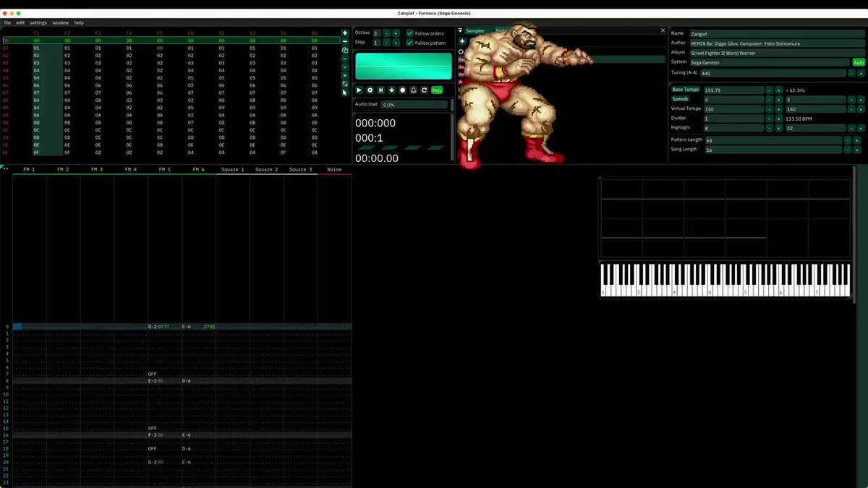Click the D-2 note in pattern row 0

pos(153,327)
